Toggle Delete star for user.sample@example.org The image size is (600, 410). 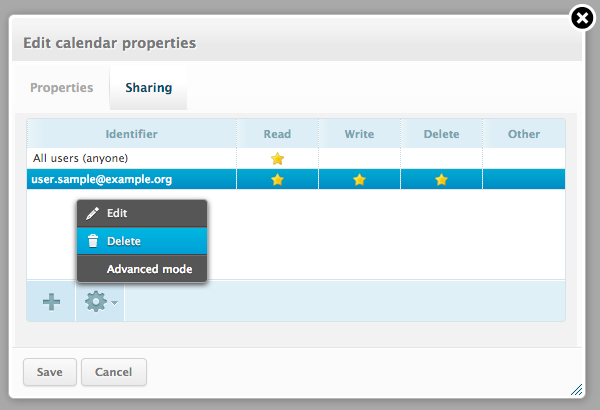click(441, 179)
